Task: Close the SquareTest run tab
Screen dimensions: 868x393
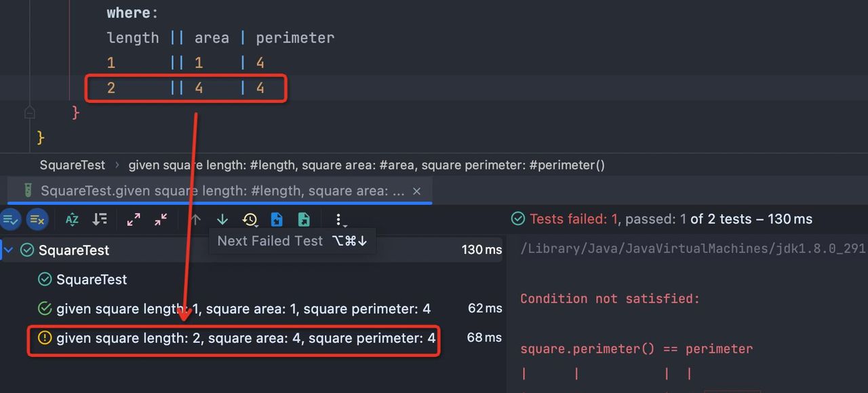Action: click(417, 191)
